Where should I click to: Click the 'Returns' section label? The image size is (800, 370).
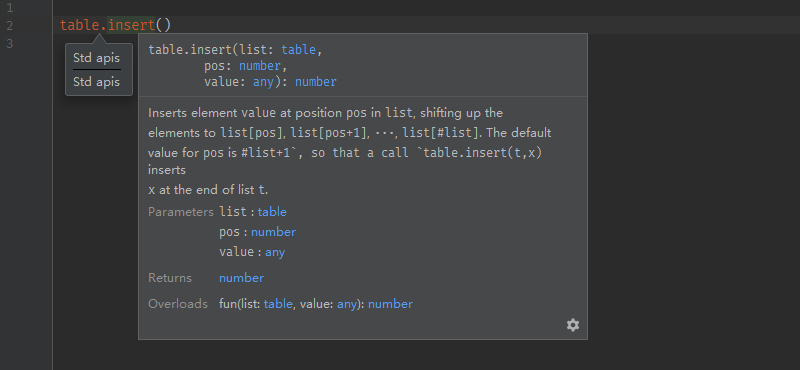[170, 278]
